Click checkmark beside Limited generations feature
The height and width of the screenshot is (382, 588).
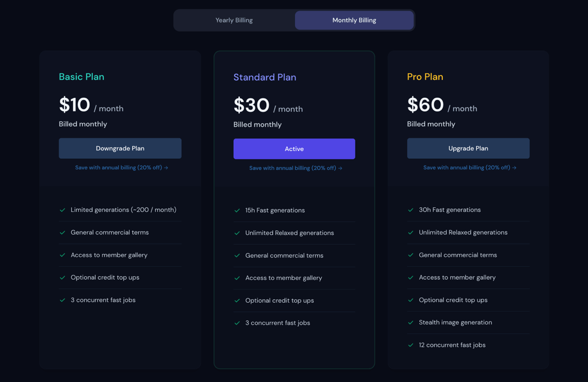[x=62, y=210]
